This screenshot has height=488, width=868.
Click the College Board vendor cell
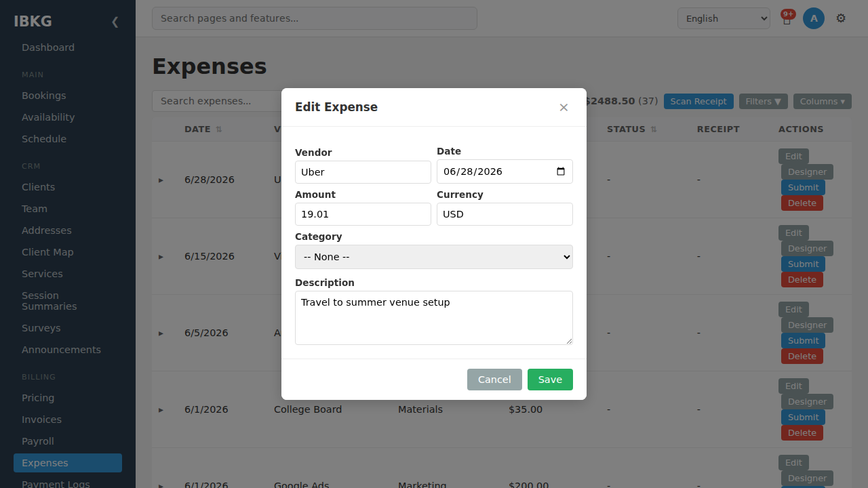point(308,409)
